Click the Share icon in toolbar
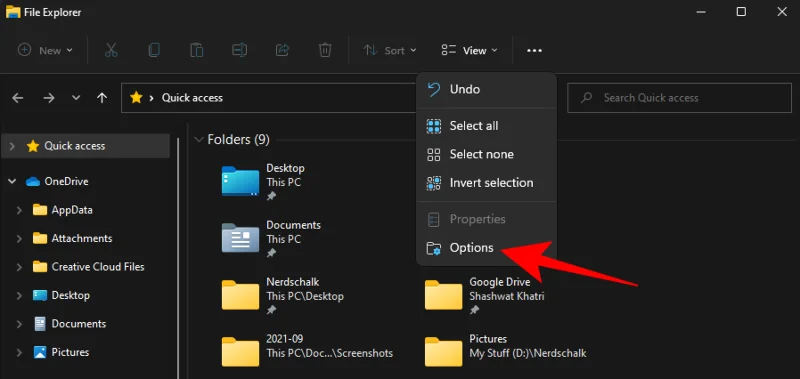Image resolution: width=800 pixels, height=379 pixels. tap(282, 50)
